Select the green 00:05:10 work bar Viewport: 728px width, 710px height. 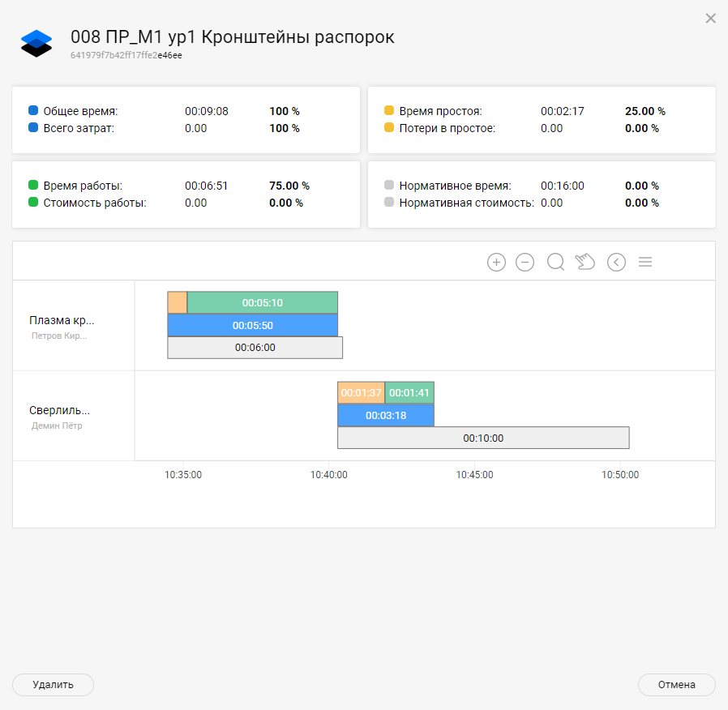coord(263,302)
